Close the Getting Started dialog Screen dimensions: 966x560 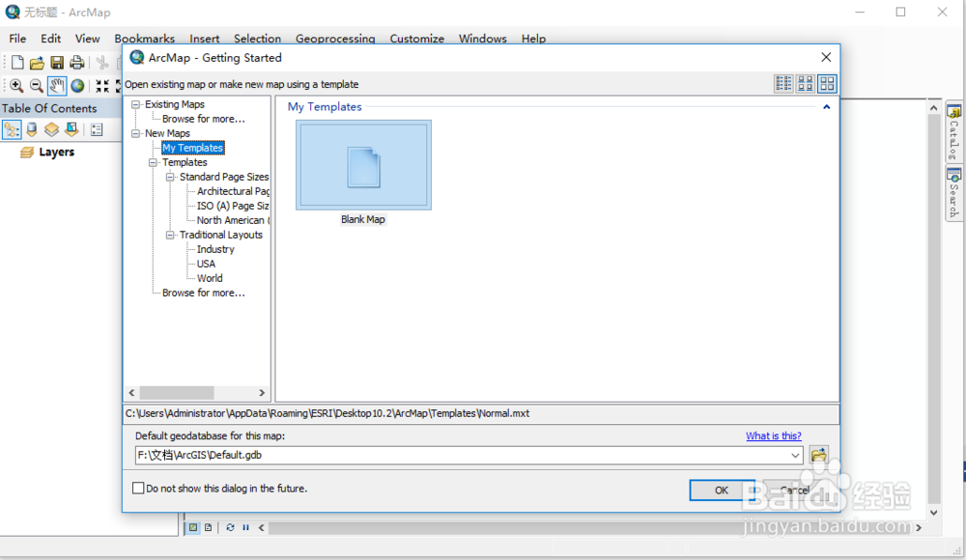point(826,57)
